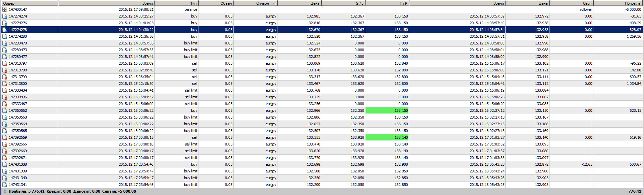This screenshot has height=195, width=644.
Task: Click the profit value 523.15
Action: point(635,110)
